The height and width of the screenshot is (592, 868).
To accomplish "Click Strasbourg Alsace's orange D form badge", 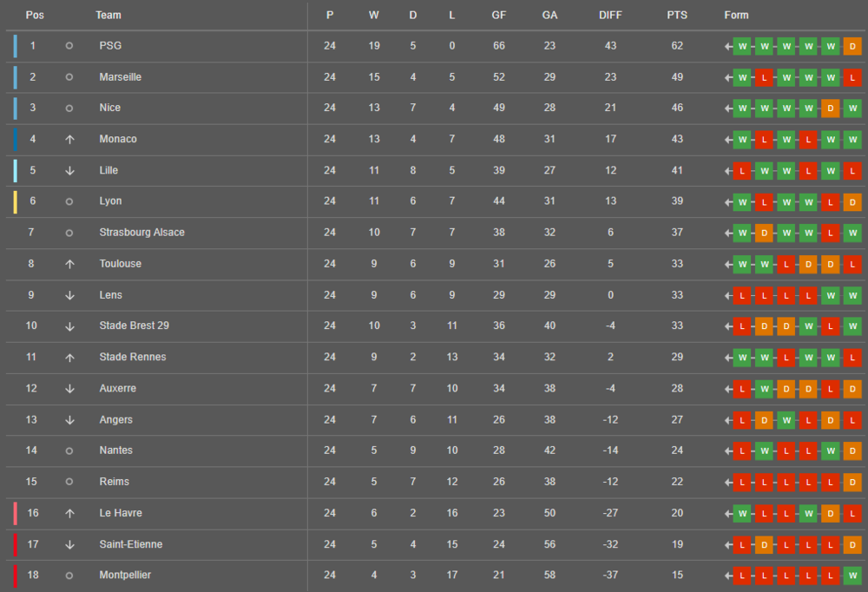I will pyautogui.click(x=764, y=233).
